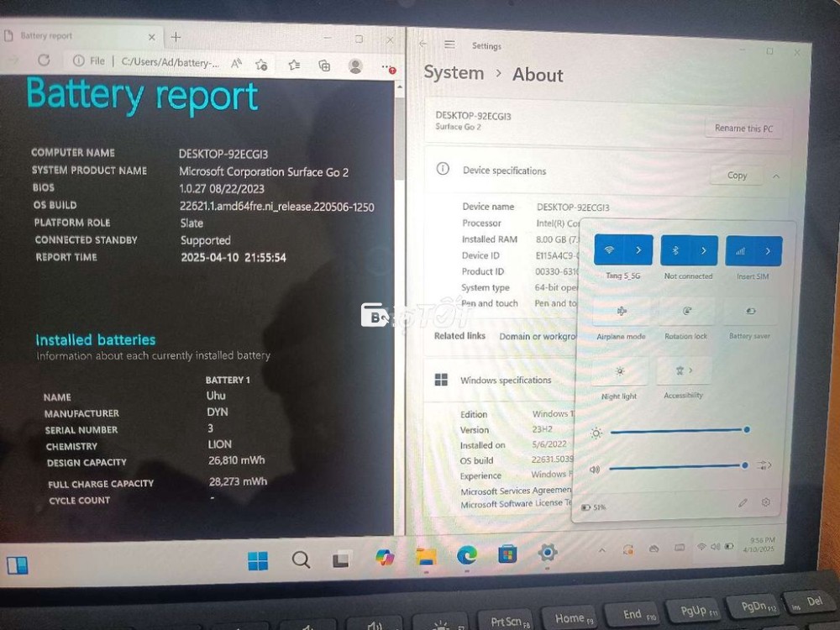Viewport: 840px width, 630px height.
Task: Select sound output device next to volume
Action: point(764,465)
